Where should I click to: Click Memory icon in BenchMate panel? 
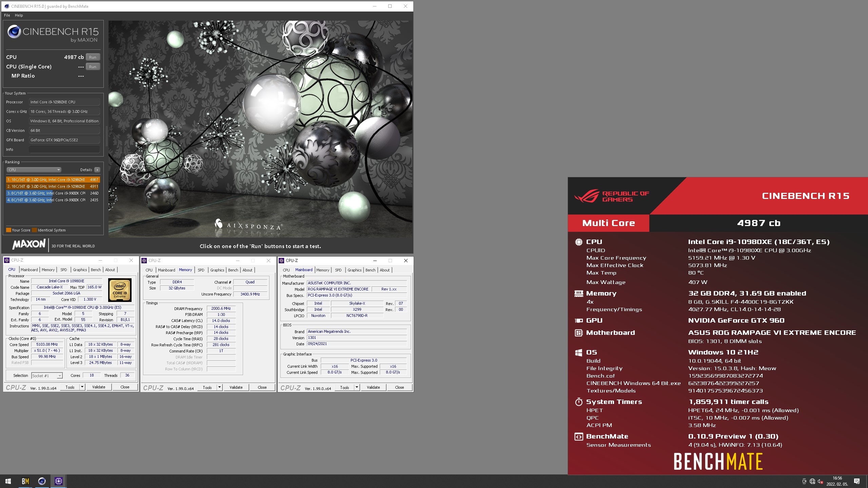click(579, 293)
